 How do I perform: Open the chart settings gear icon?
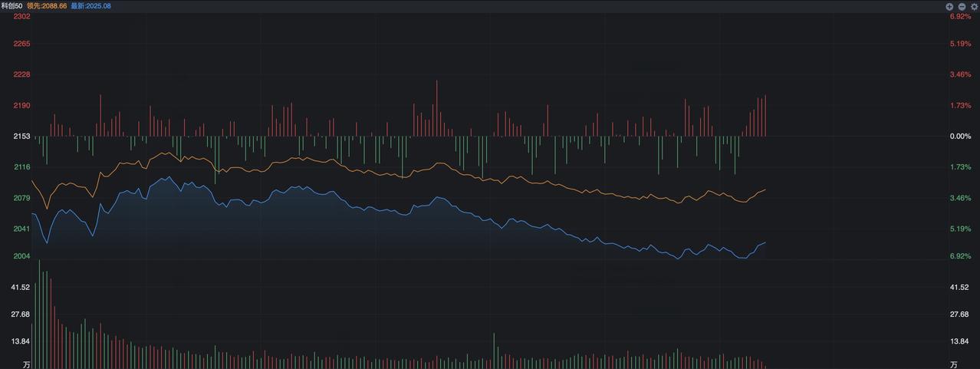[x=974, y=6]
